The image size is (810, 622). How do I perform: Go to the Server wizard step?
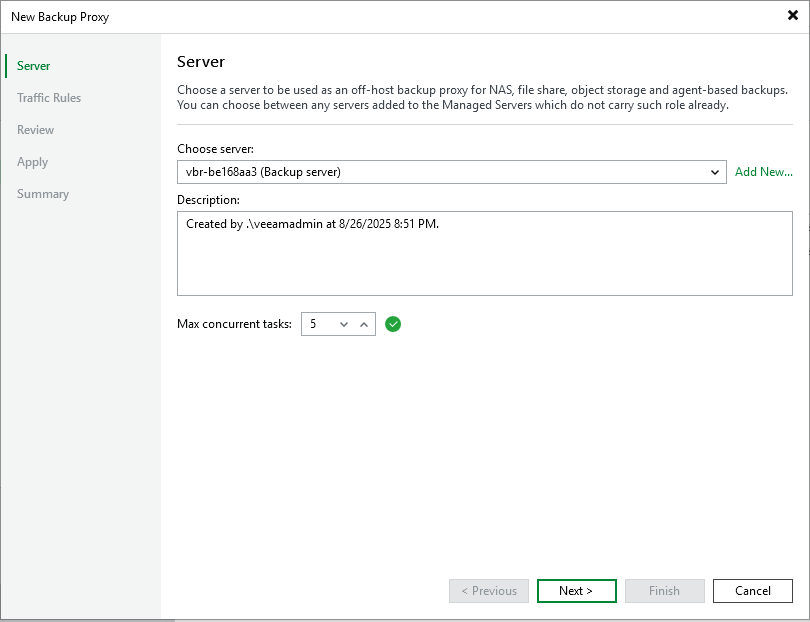click(x=34, y=66)
